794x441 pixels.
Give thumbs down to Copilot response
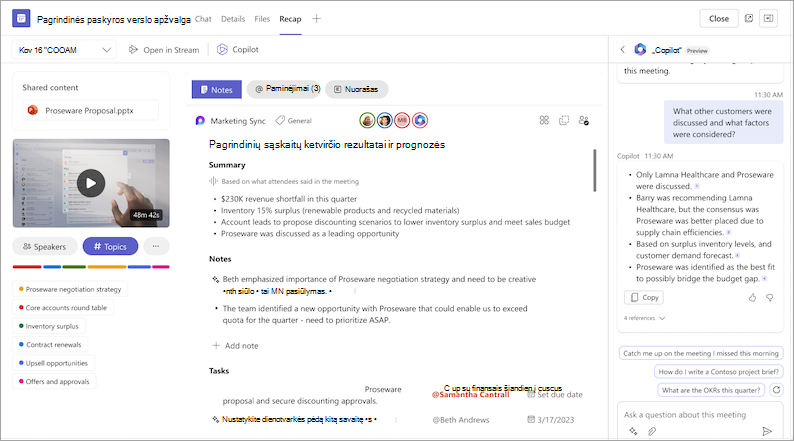770,298
